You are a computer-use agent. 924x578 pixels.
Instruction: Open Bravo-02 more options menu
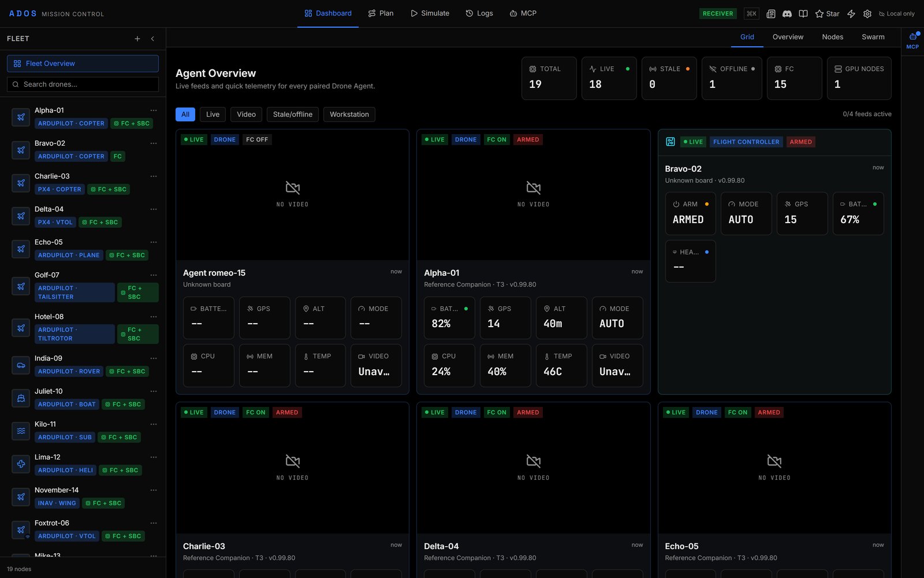(x=153, y=143)
